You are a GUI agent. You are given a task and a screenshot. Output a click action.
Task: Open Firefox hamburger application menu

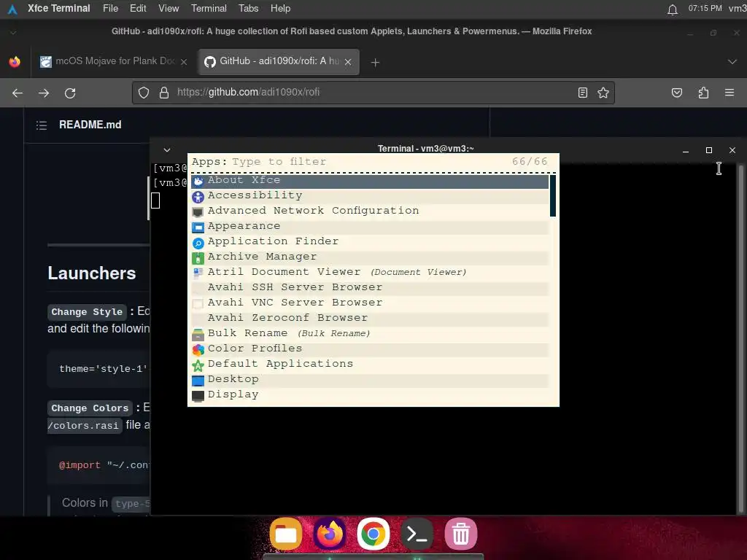pos(729,93)
